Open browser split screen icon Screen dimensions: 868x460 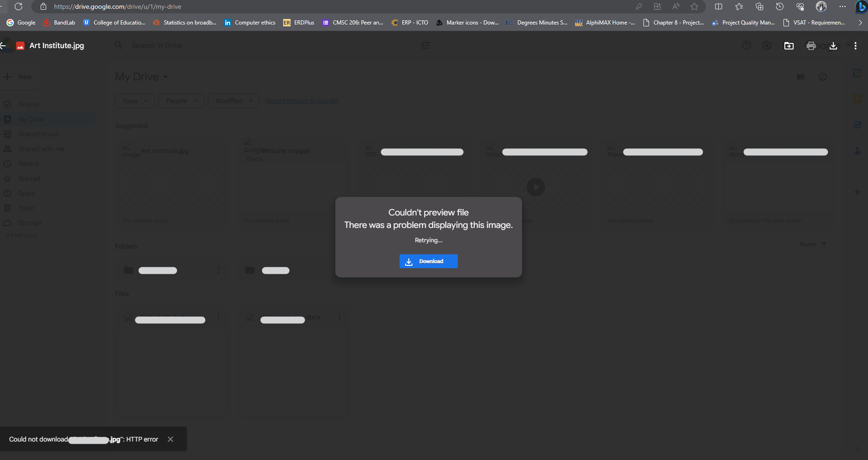click(718, 6)
